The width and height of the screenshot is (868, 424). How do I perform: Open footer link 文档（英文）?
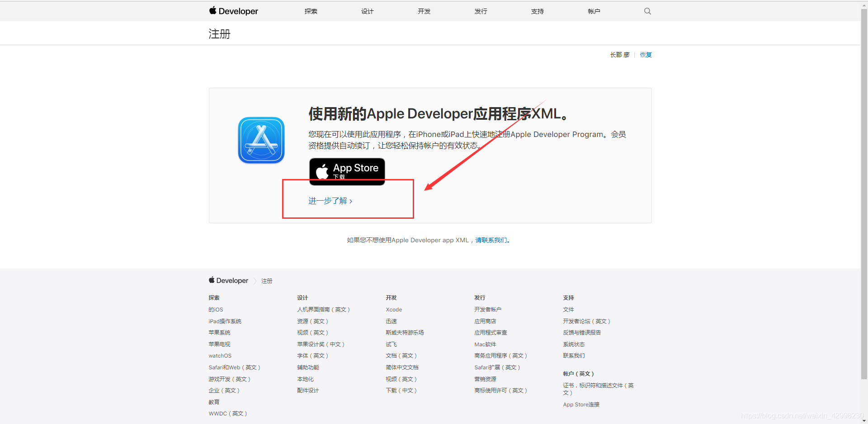(x=401, y=356)
